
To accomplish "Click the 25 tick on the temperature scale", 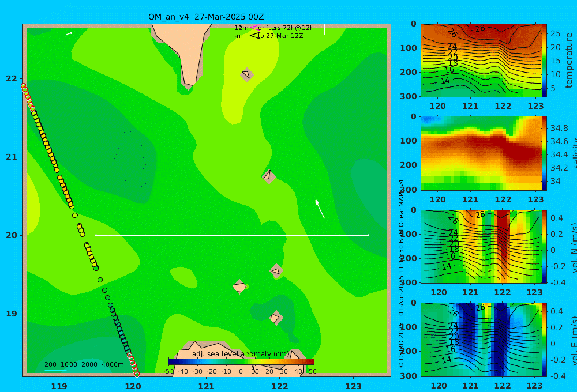I will tap(556, 33).
